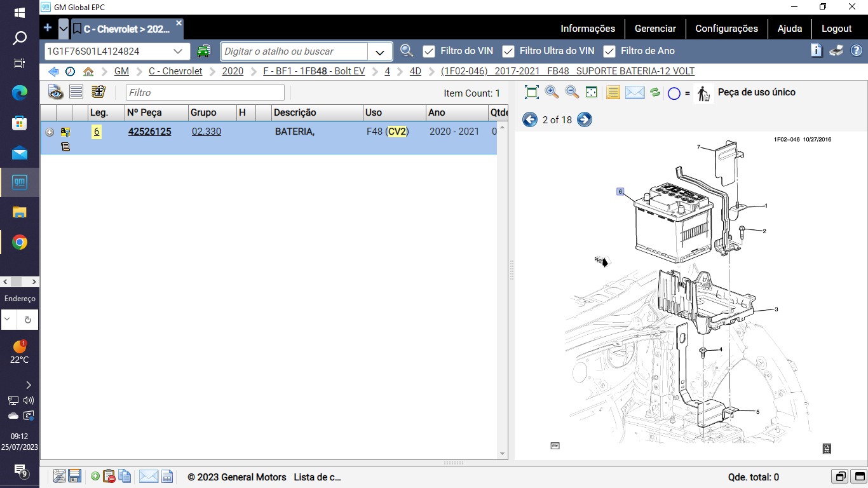
Task: Open a new tab with the plus icon
Action: [x=48, y=28]
